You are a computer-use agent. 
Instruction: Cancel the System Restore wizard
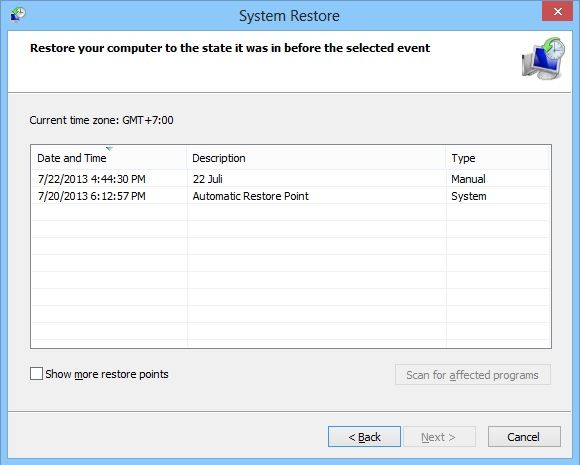tap(524, 437)
